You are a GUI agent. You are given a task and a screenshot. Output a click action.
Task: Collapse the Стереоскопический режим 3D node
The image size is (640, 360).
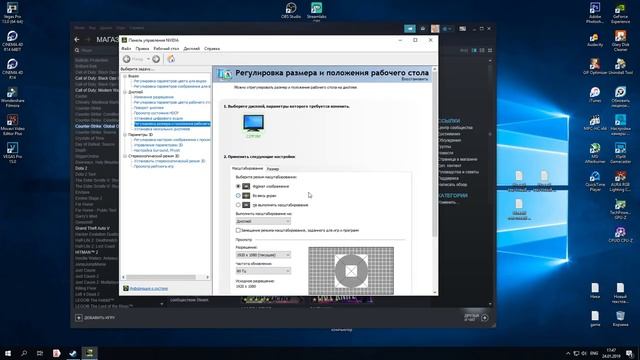coord(125,156)
